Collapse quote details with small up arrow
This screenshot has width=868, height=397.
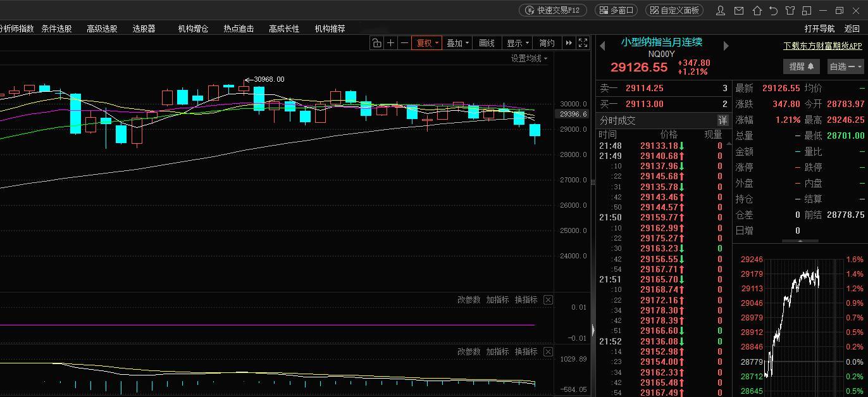coord(800,241)
